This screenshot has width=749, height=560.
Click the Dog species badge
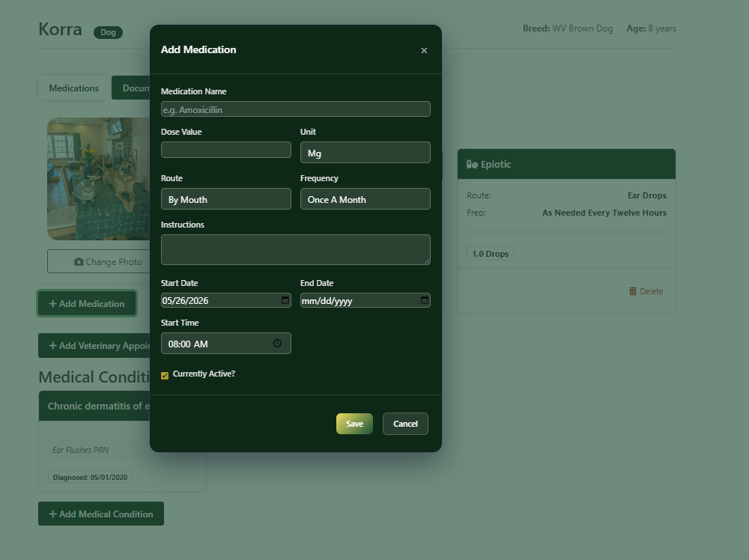pyautogui.click(x=108, y=32)
